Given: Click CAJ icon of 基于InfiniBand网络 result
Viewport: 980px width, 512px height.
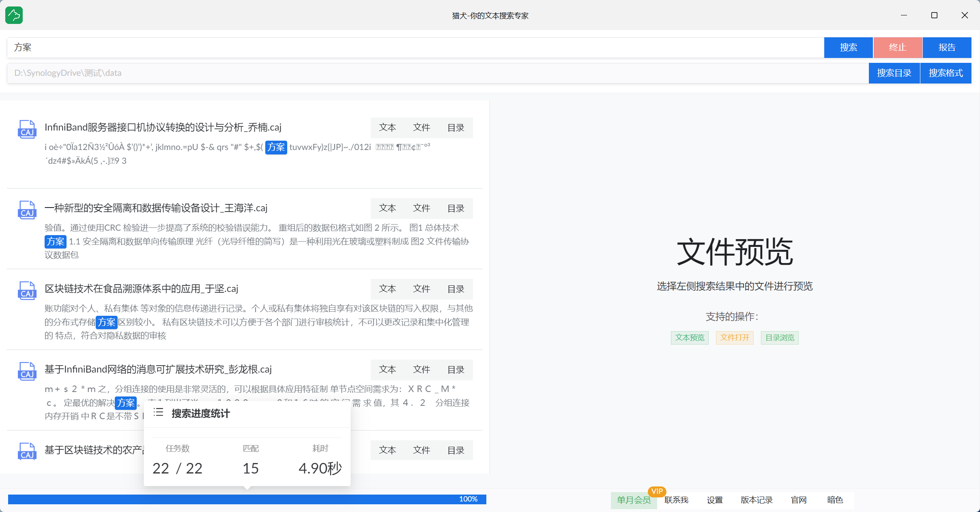Looking at the screenshot, I should point(27,371).
